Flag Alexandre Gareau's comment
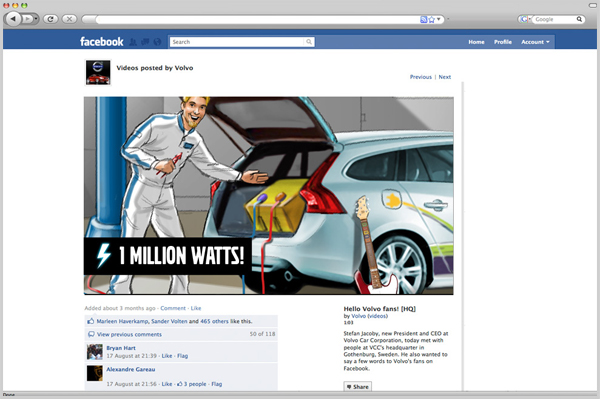 (217, 384)
